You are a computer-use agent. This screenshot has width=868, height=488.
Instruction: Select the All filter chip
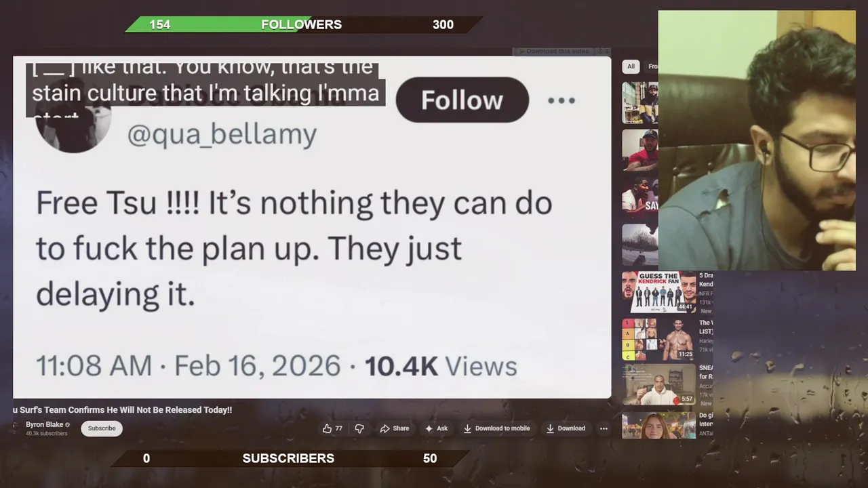[631, 66]
